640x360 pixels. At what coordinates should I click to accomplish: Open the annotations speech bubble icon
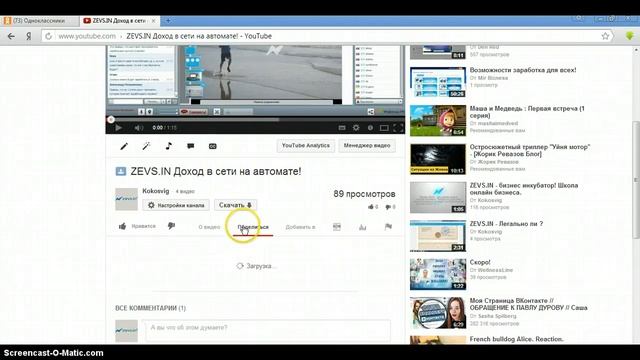pyautogui.click(x=191, y=146)
